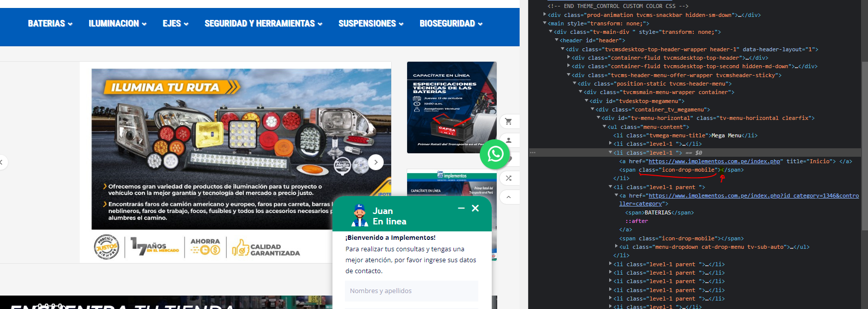Expand the menu-dropdown cat-drop-menu ul node
This screenshot has height=309, width=868.
point(617,246)
